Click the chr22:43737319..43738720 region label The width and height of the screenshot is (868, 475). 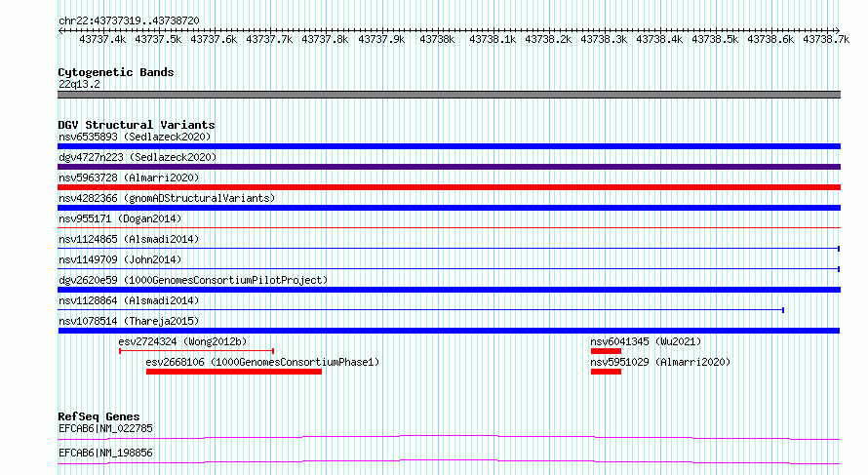point(129,20)
